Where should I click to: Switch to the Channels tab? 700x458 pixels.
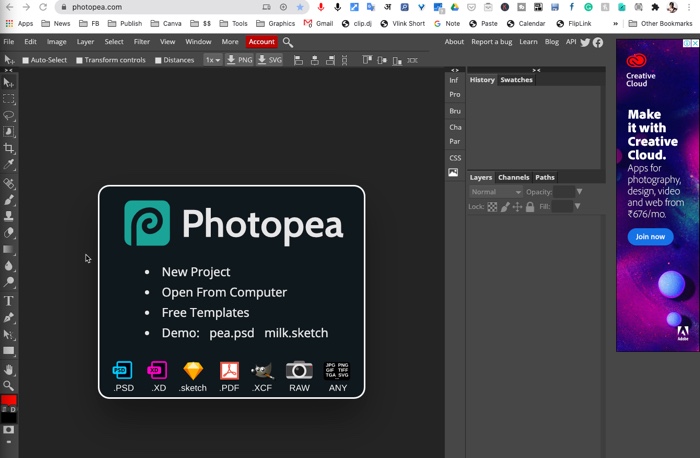click(x=513, y=177)
